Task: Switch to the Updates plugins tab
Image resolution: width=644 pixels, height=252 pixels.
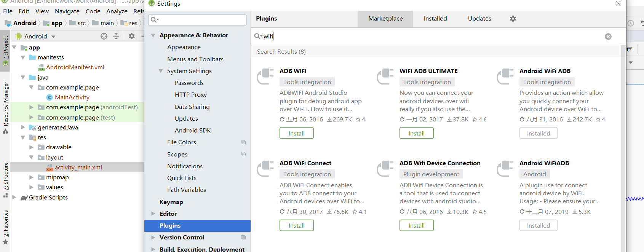Action: pos(479,19)
